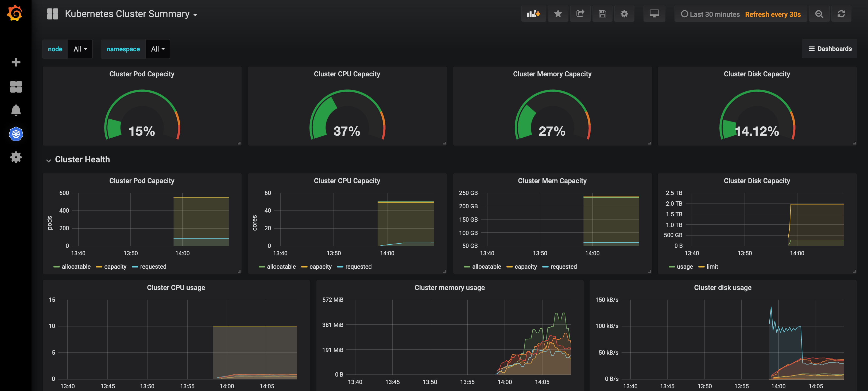Open the Dashboards links menu
Viewport: 868px width, 391px height.
830,49
